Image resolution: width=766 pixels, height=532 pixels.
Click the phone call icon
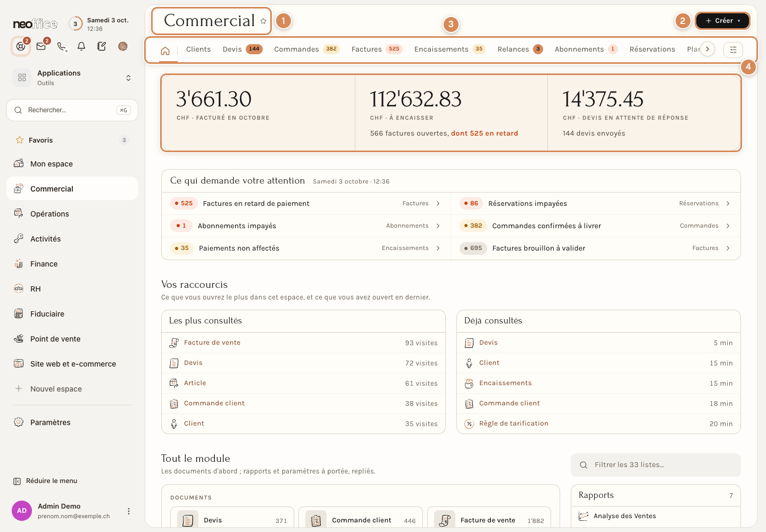pyautogui.click(x=62, y=46)
